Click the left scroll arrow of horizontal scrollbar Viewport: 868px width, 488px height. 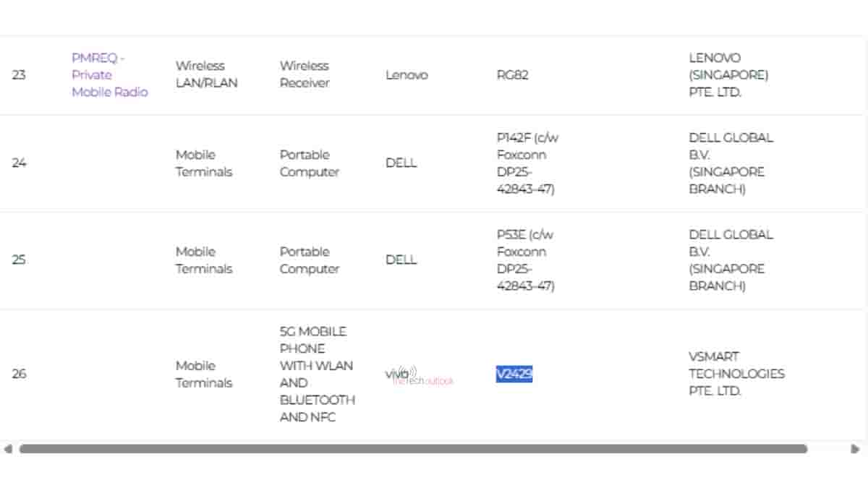(x=8, y=449)
